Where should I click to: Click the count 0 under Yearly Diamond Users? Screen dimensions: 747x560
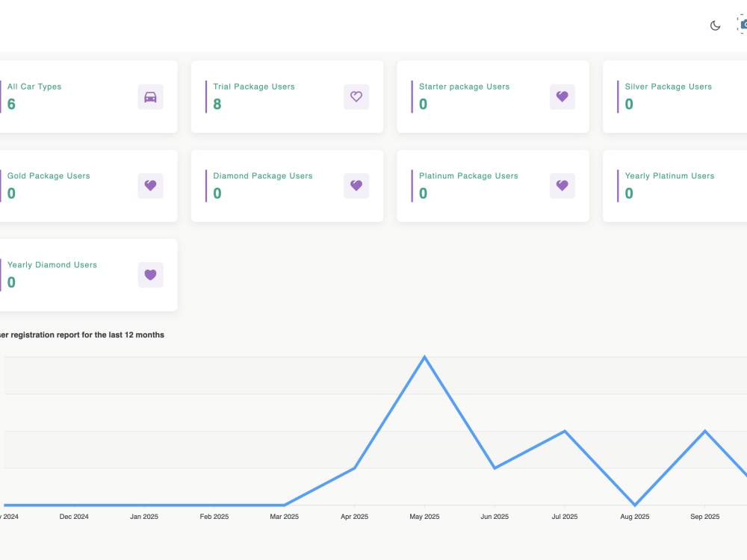[11, 282]
